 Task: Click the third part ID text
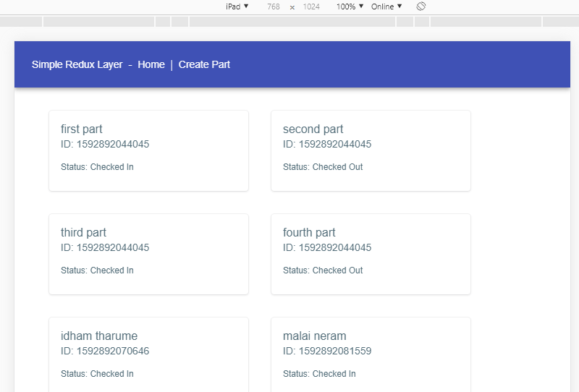click(105, 247)
